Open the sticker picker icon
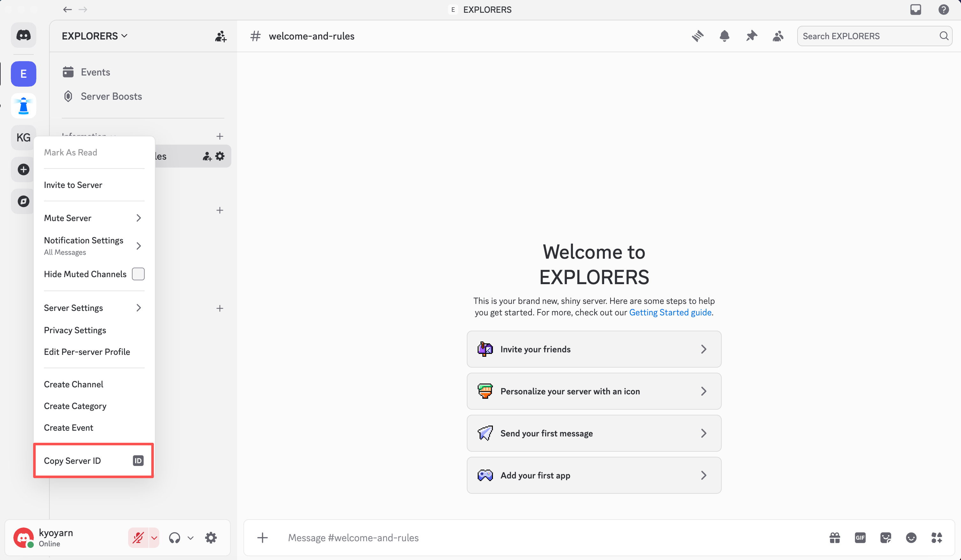961x560 pixels. click(x=885, y=537)
